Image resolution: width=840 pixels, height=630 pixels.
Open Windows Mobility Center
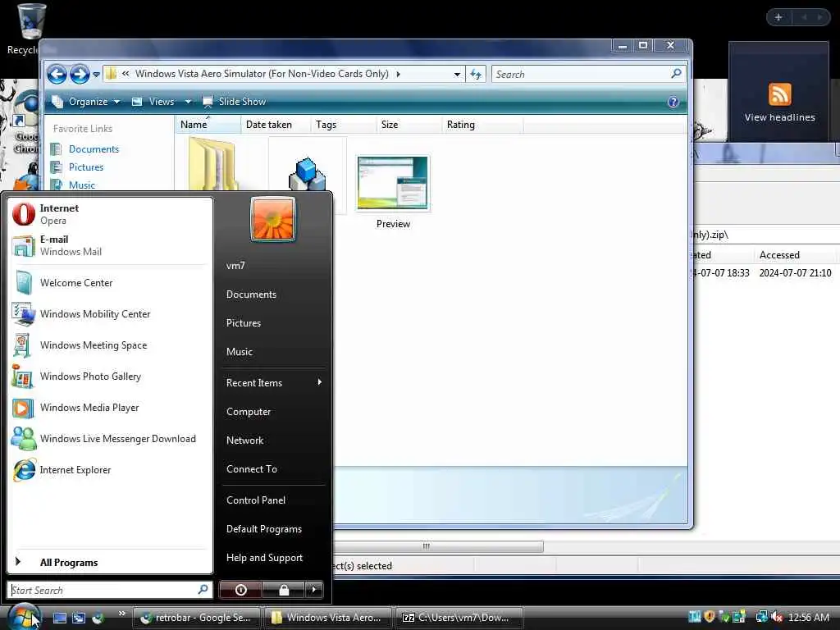[110, 314]
